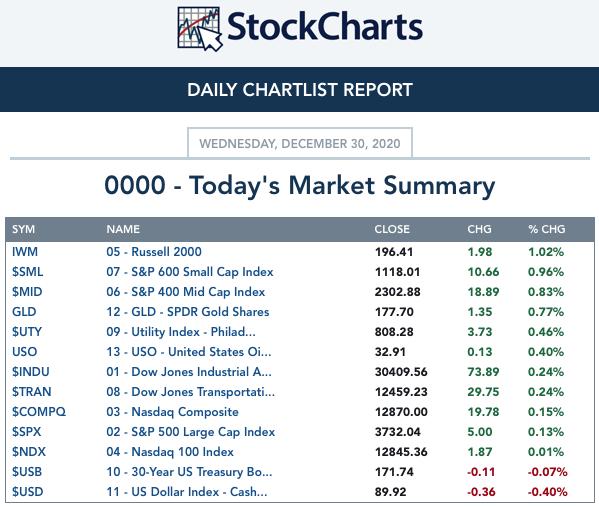Open the $SML symbol link
Screen dimensions: 599x507
[28, 272]
